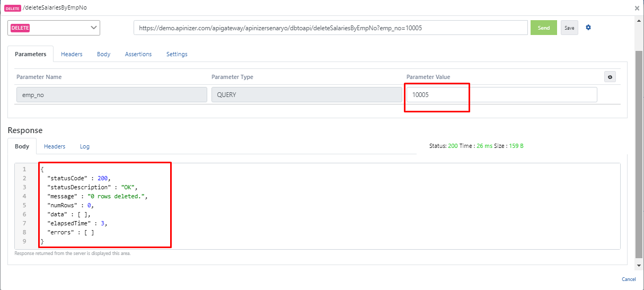Viewport: 644px width, 290px height.
Task: Open the request Body tab
Action: (x=103, y=54)
